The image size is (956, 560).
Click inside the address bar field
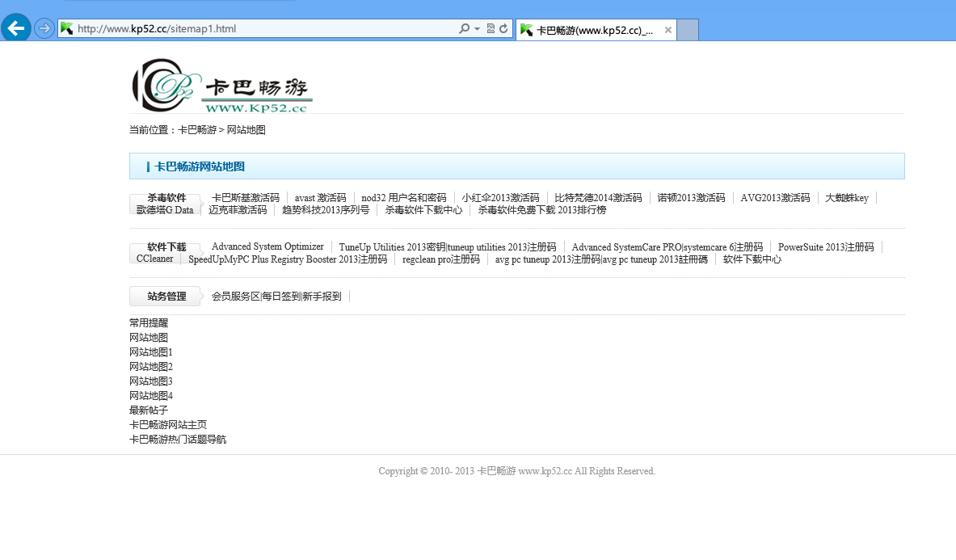pyautogui.click(x=242, y=27)
